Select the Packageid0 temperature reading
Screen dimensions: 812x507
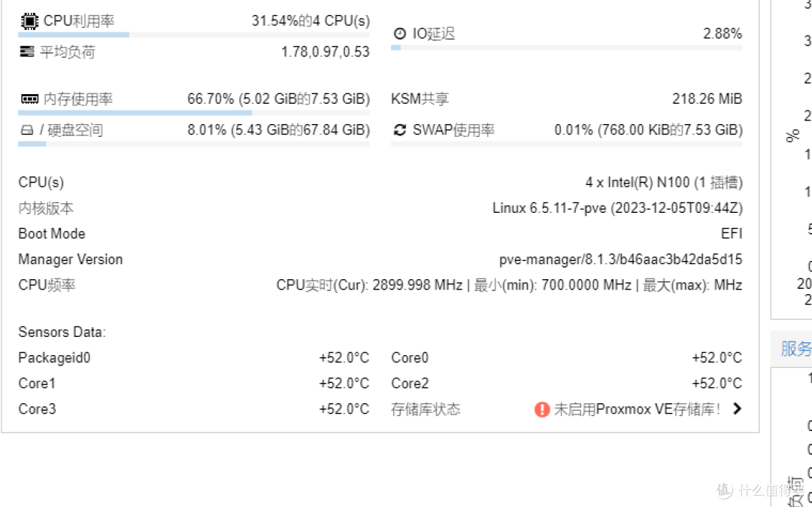click(x=342, y=357)
